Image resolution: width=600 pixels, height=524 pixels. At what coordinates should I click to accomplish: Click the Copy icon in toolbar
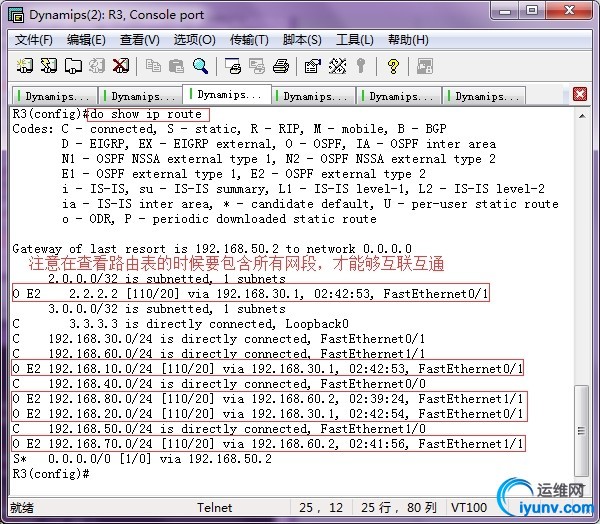153,66
